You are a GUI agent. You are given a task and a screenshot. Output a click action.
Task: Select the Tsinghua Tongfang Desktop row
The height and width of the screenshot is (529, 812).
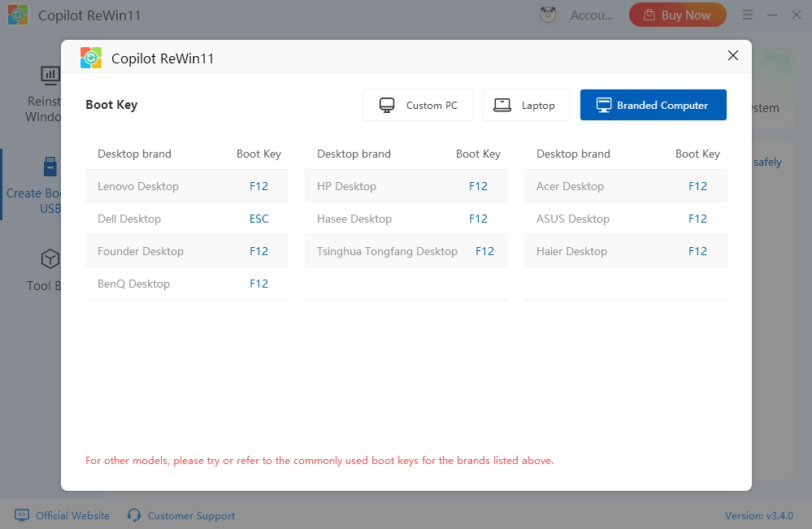coord(406,251)
